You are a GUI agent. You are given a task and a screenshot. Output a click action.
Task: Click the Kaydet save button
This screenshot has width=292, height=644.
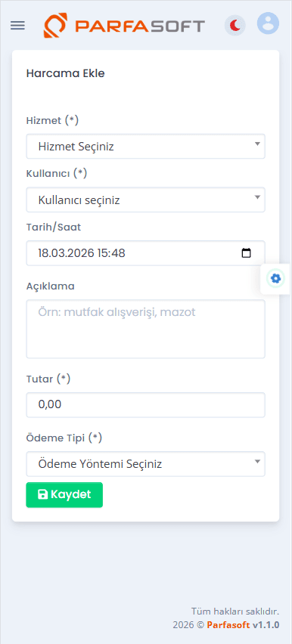coord(64,494)
